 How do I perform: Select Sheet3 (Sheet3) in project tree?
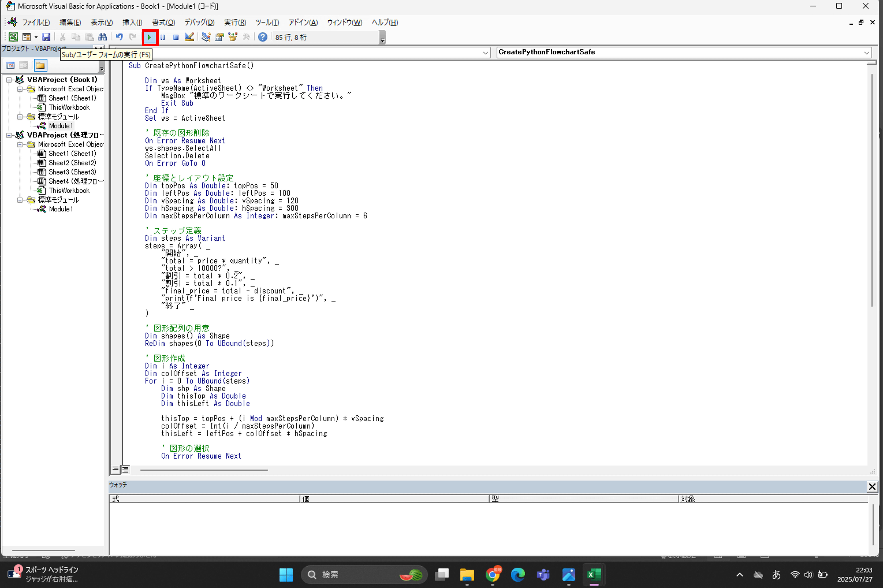72,172
